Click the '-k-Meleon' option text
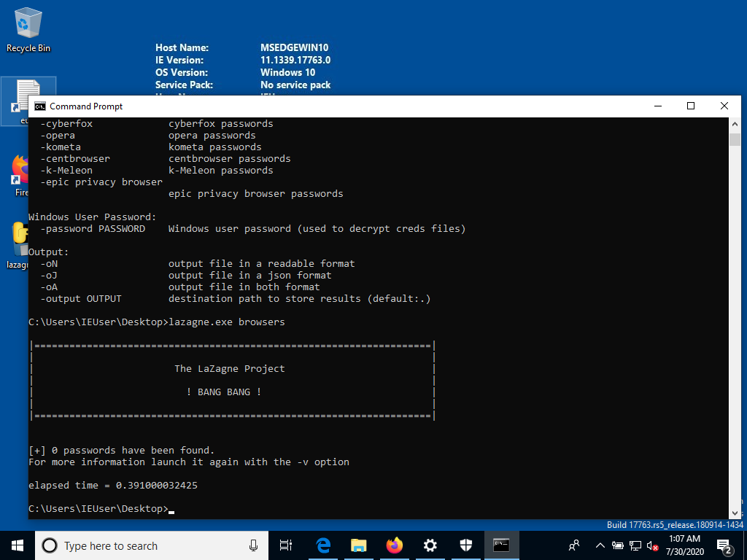 click(x=66, y=171)
